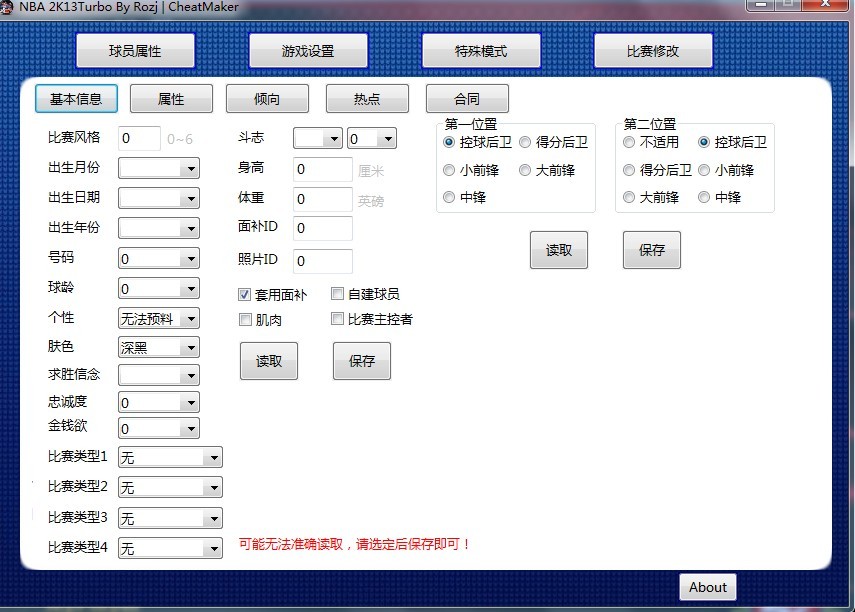The image size is (855, 612).
Task: Open the 特殊模式 section
Action: pyautogui.click(x=481, y=51)
